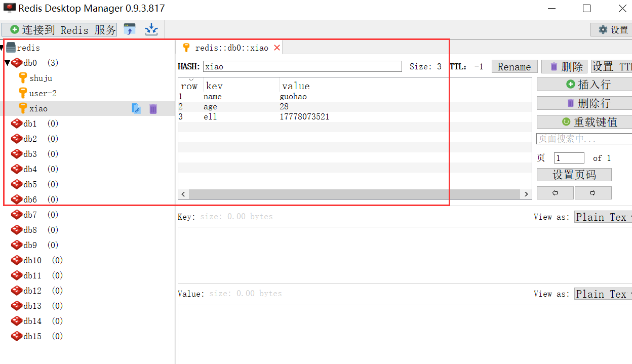
Task: Click the table scrollbar's right arrow
Action: pyautogui.click(x=527, y=194)
